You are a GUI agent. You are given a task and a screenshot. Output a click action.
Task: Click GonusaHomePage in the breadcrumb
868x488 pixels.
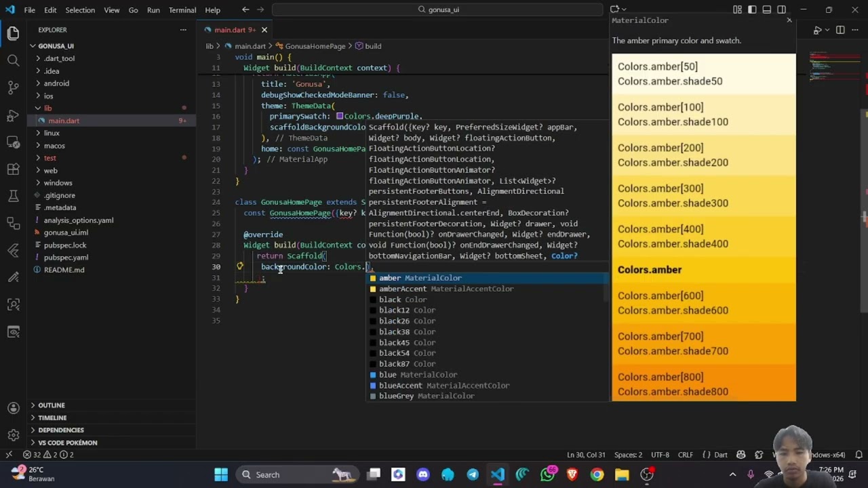315,46
